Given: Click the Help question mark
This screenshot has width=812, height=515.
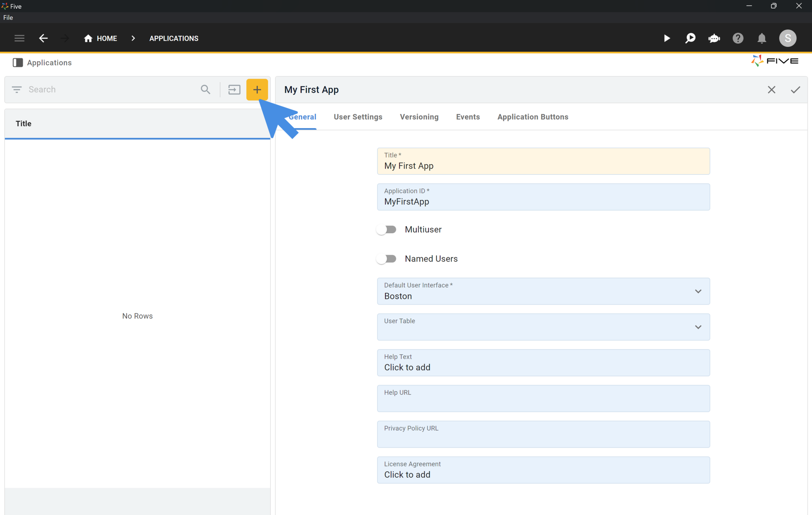Looking at the screenshot, I should [738, 38].
